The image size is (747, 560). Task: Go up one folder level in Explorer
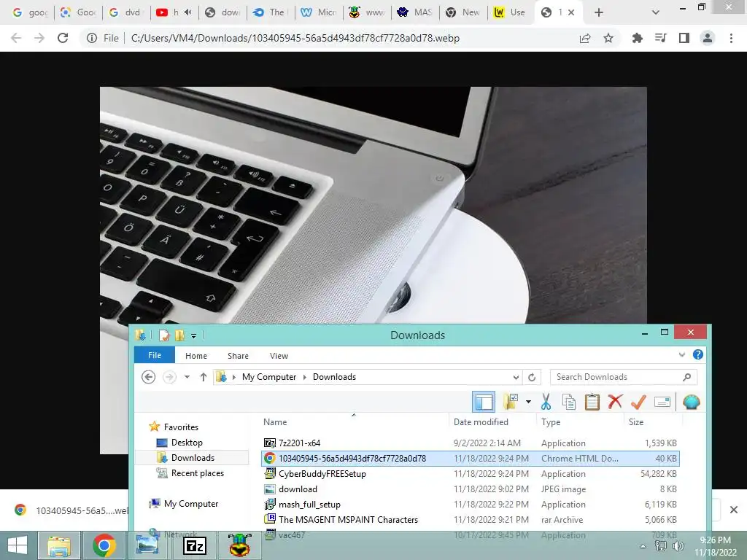204,377
